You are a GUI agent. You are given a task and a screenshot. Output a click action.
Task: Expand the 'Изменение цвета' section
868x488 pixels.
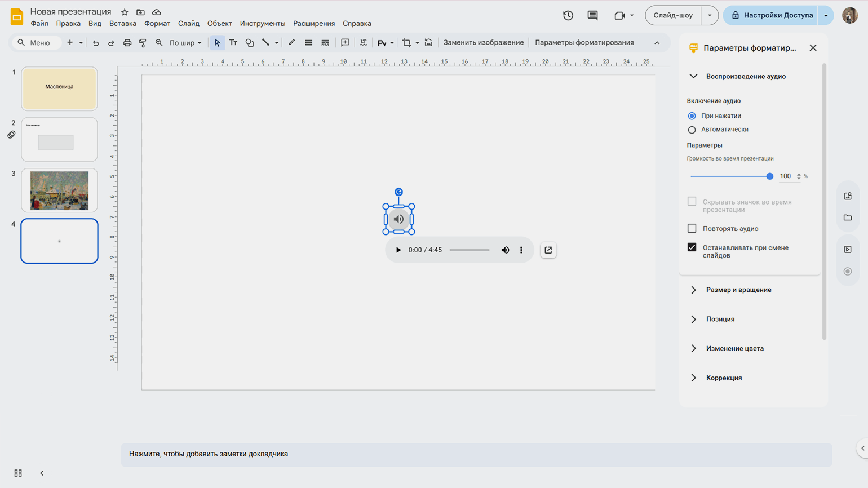click(734, 348)
